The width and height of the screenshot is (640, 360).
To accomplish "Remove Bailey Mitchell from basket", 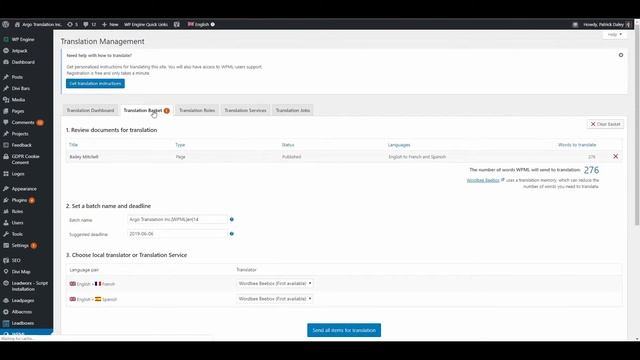I will coord(616,156).
